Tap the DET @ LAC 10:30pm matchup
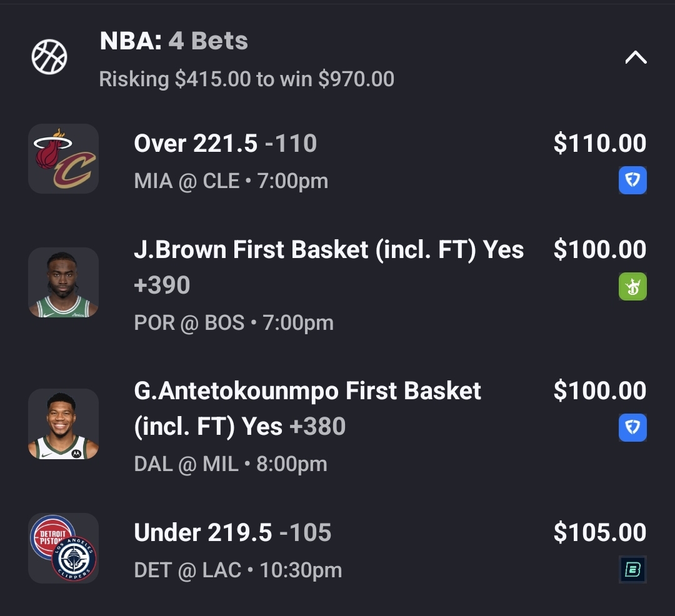The image size is (675, 616). (237, 570)
